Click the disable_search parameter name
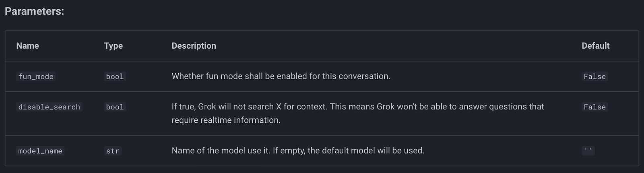Viewport: 644px width, 173px height. (49, 107)
